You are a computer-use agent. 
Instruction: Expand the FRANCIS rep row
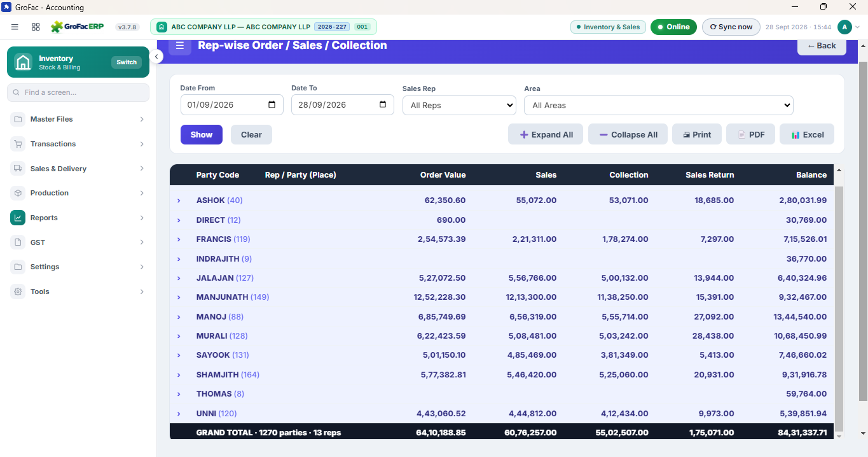179,239
